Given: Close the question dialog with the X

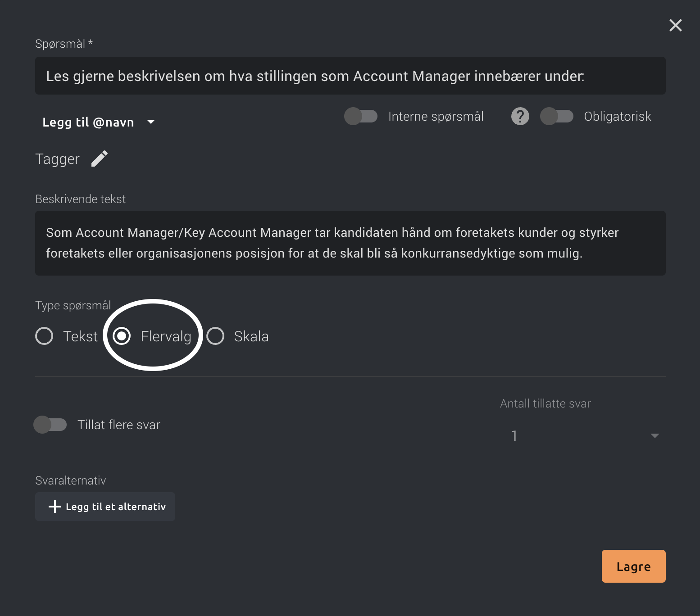Looking at the screenshot, I should click(x=676, y=25).
